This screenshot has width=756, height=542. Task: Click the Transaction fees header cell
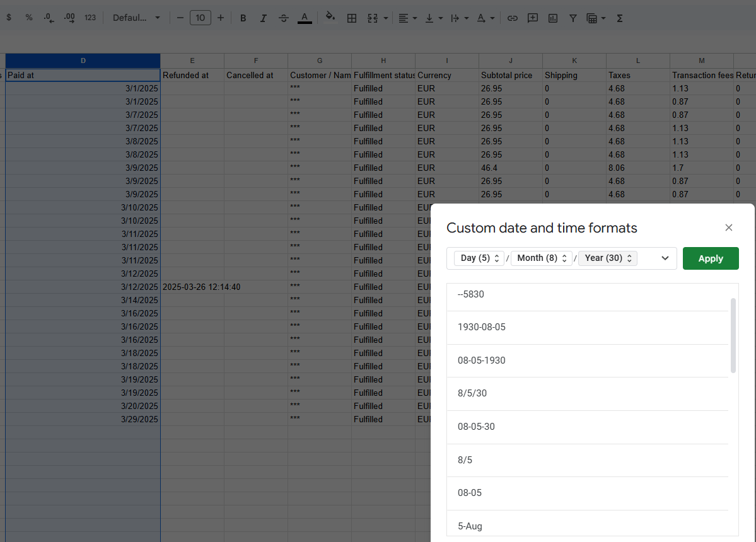pyautogui.click(x=702, y=75)
